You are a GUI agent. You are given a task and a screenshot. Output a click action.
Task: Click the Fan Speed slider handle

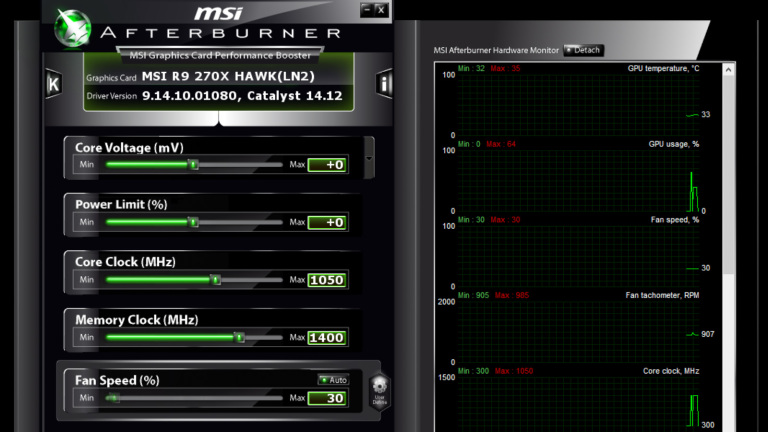coord(113,398)
